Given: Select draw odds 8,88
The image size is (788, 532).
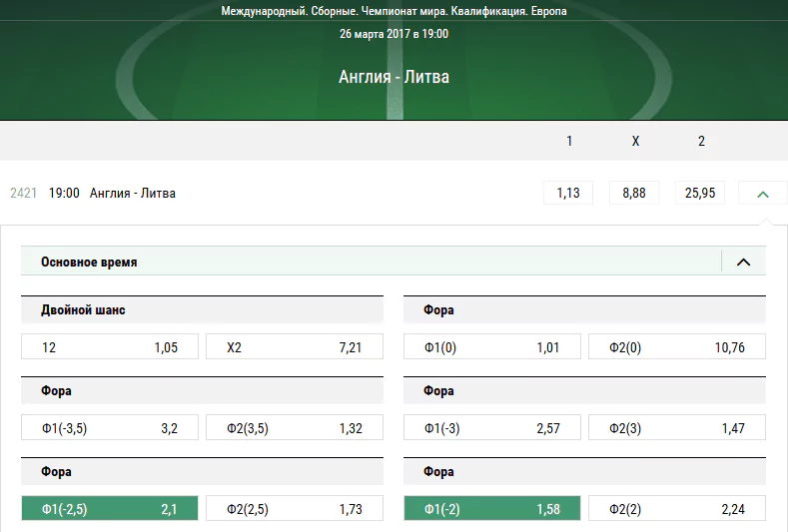Looking at the screenshot, I should (x=634, y=193).
